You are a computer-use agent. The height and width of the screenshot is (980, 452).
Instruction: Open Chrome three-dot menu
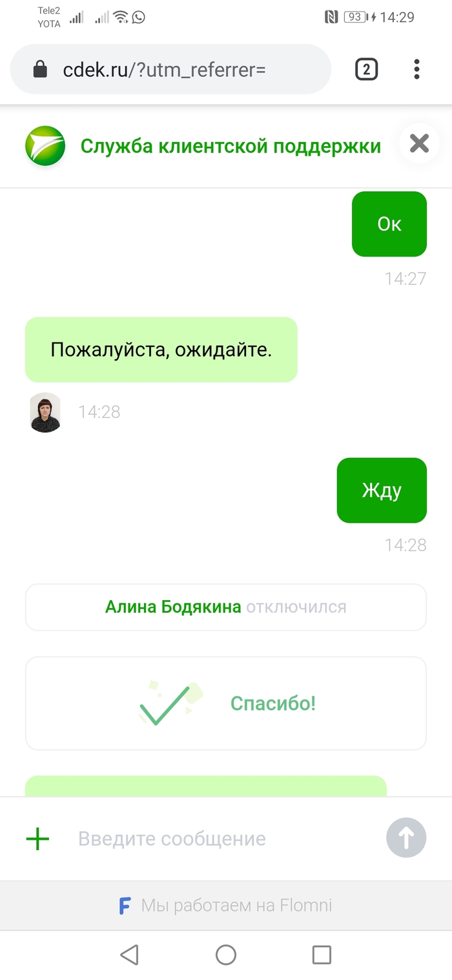pyautogui.click(x=416, y=69)
